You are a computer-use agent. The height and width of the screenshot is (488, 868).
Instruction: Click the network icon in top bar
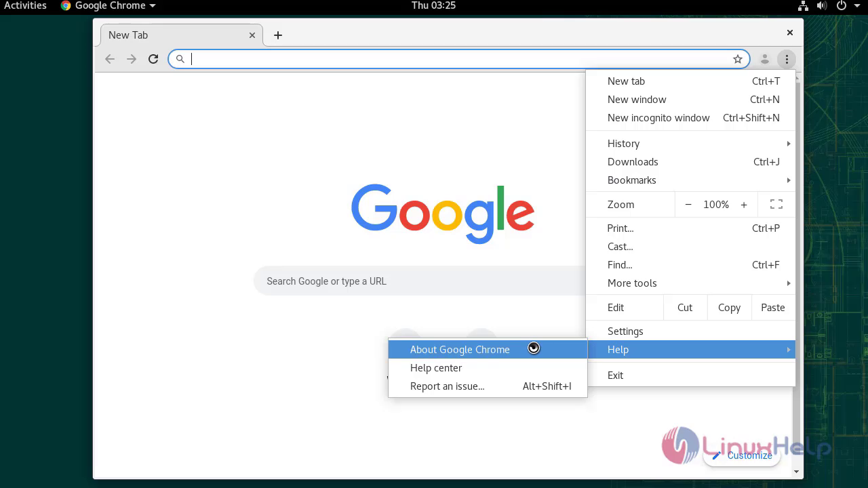click(x=803, y=6)
